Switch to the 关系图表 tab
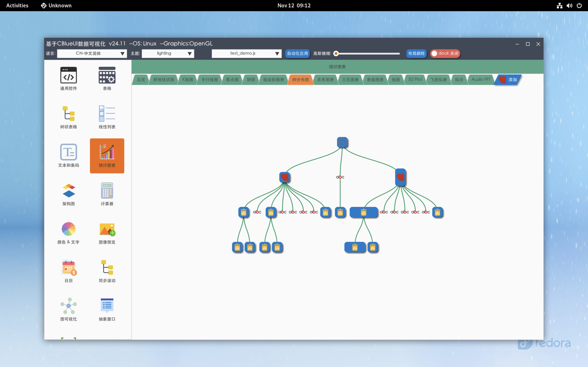This screenshot has width=588, height=367. tap(325, 80)
